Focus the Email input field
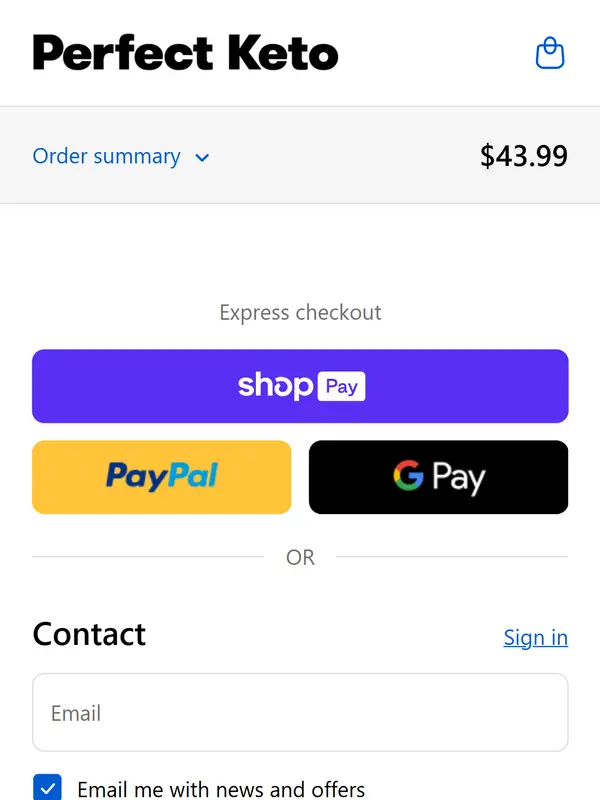Viewport: 600px width, 800px height. (x=300, y=713)
